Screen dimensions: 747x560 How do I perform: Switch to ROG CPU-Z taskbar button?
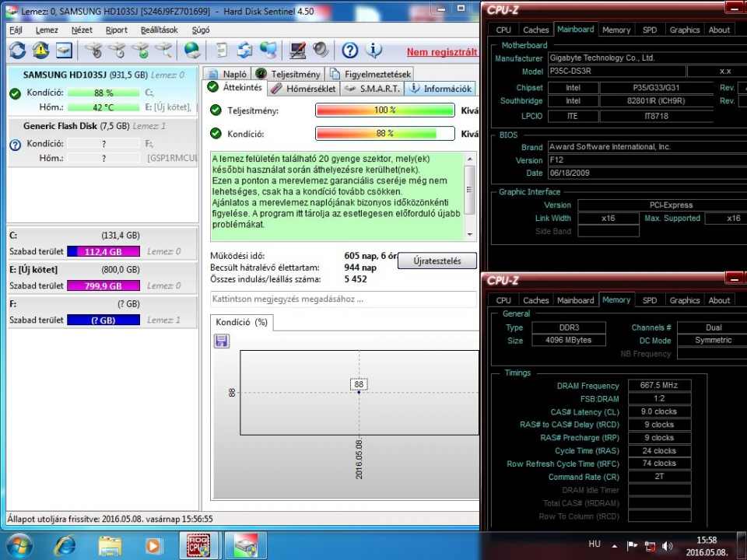coord(198,546)
